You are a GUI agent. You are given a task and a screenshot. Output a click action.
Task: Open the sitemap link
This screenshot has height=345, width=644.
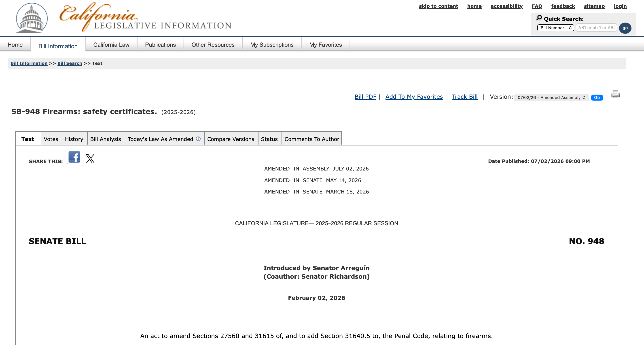(x=594, y=6)
